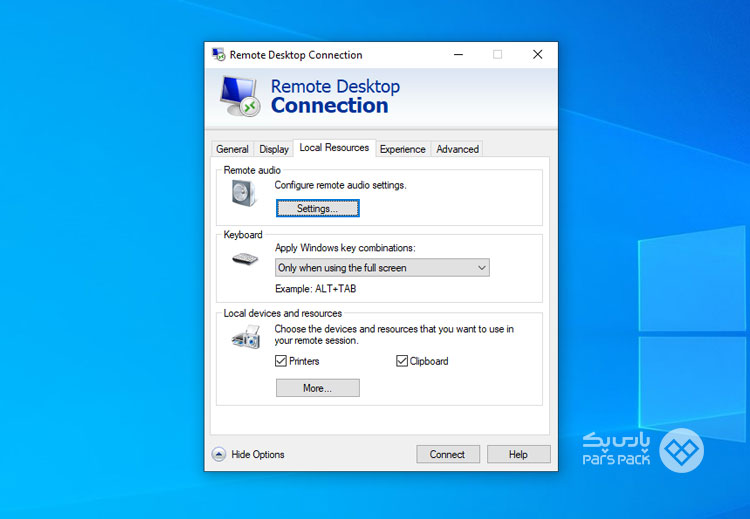
Task: Close the Remote Desktop Connection window
Action: pyautogui.click(x=538, y=55)
